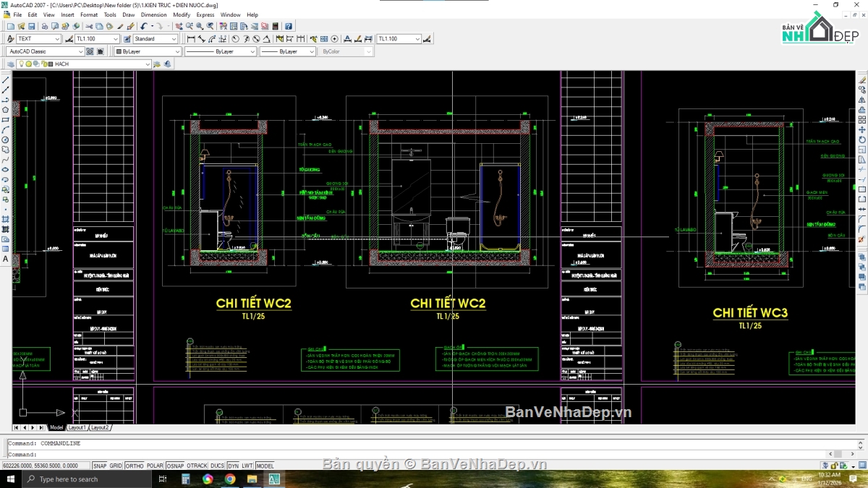Switch to the Layout2 tab

tap(100, 427)
